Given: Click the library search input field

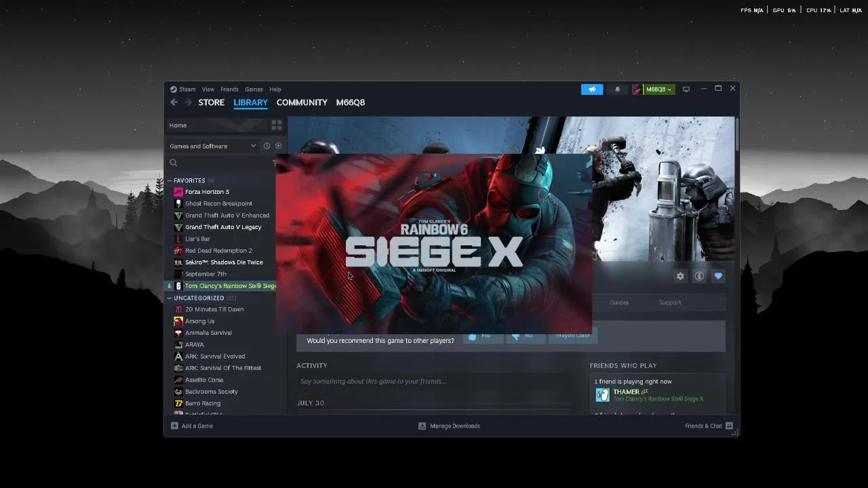Looking at the screenshot, I should 222,163.
